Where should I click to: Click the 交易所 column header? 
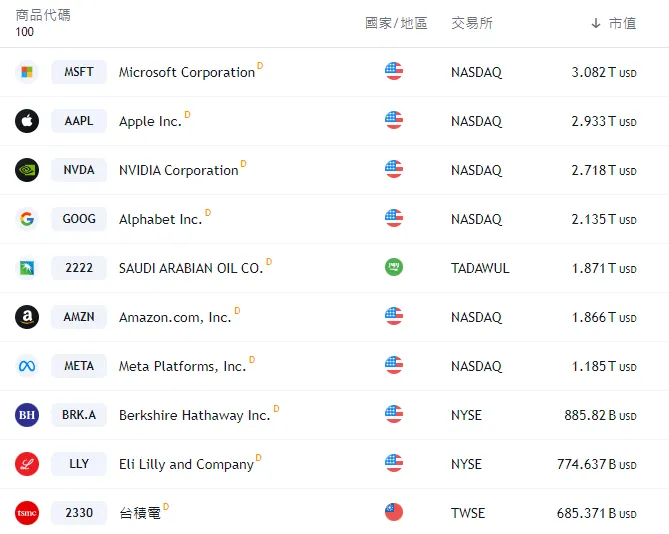tap(471, 23)
